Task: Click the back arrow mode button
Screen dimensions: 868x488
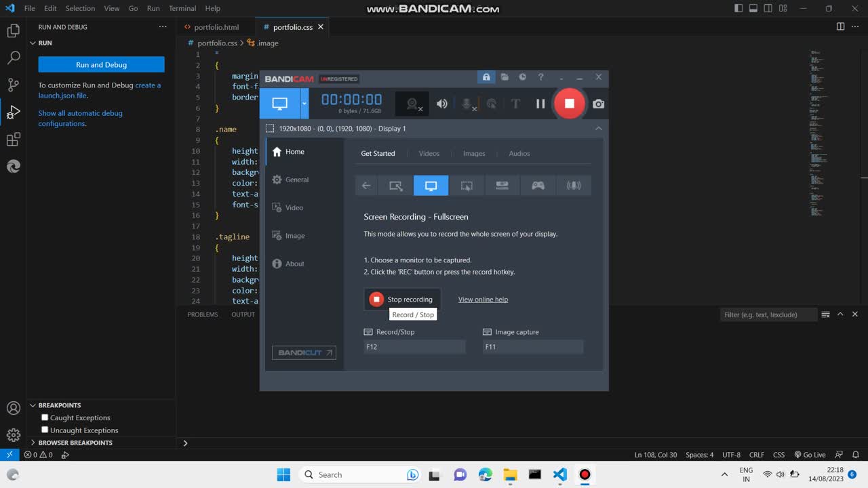Action: click(366, 186)
